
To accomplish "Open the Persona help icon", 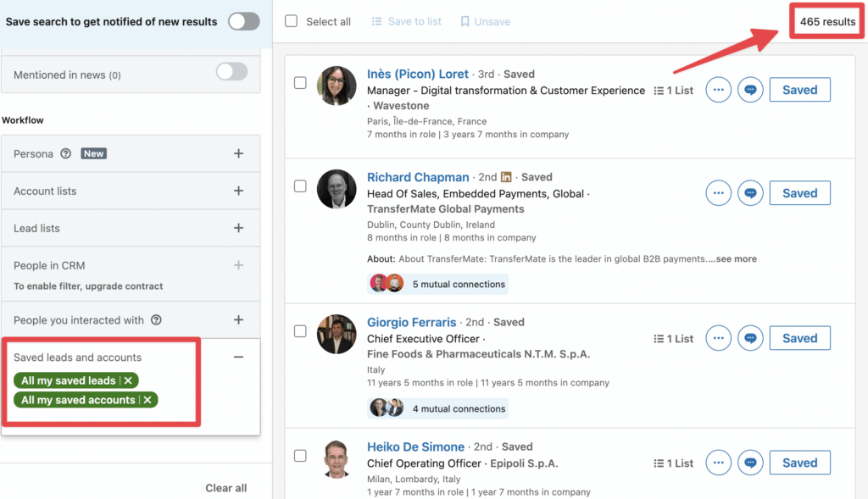I will click(66, 153).
